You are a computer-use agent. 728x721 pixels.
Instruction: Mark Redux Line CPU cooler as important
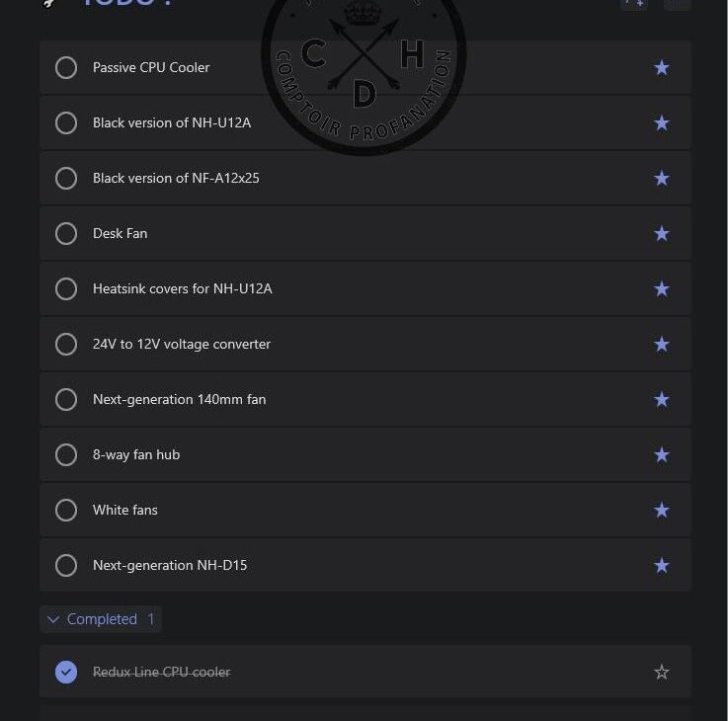coord(662,673)
